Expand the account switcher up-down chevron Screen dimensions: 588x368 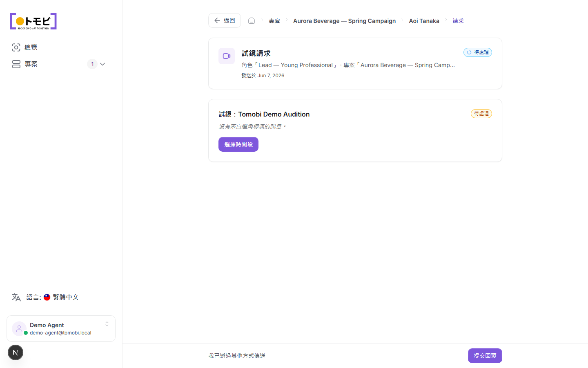(107, 324)
